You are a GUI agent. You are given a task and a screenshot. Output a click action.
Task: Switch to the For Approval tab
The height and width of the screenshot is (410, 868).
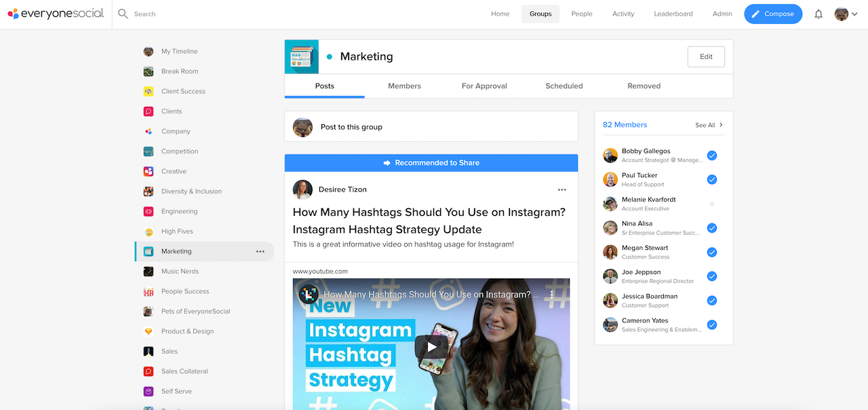(484, 86)
